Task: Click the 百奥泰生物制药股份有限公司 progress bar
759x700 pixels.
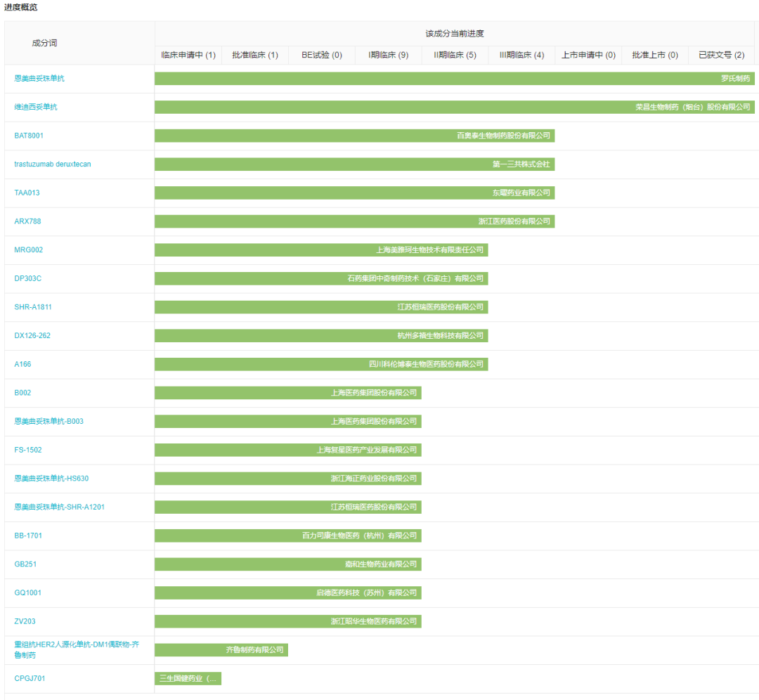Action: click(x=355, y=136)
